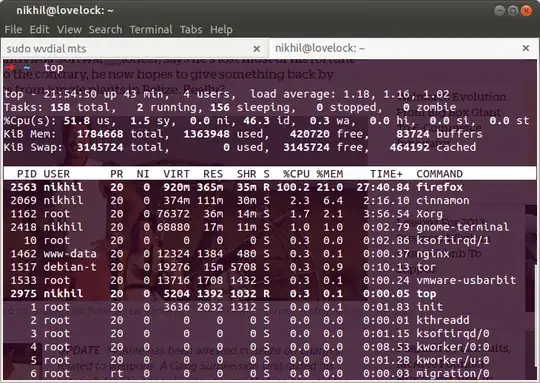
Task: Switch to the 'sudo wvdial mts' tab
Action: click(135, 49)
